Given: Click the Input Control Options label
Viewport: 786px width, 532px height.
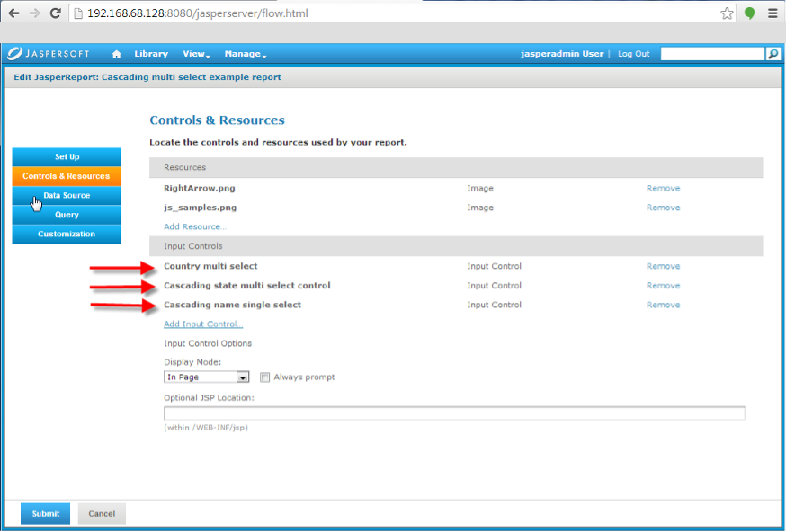Looking at the screenshot, I should [x=208, y=343].
